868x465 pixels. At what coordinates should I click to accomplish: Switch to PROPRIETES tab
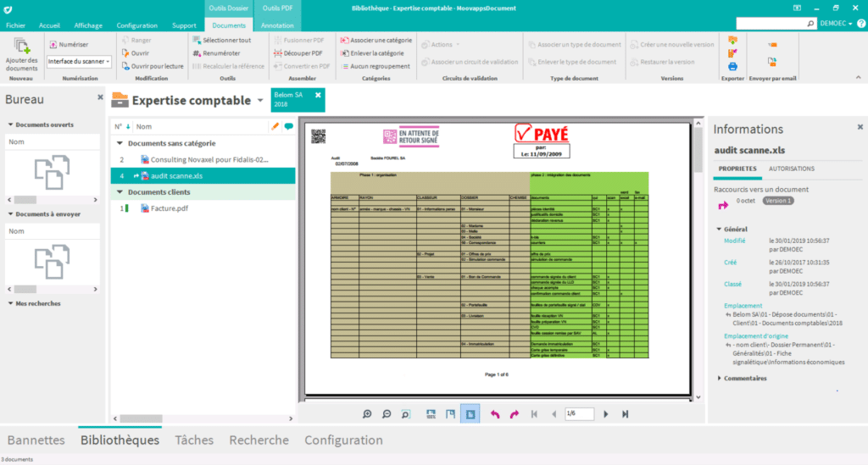[x=737, y=169]
